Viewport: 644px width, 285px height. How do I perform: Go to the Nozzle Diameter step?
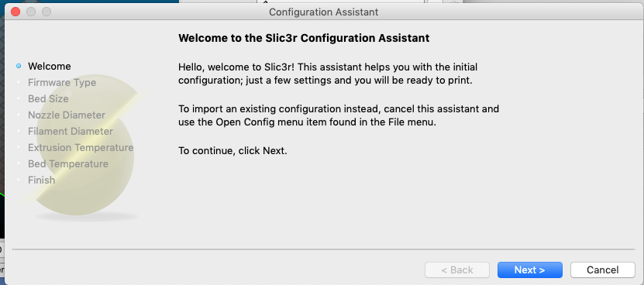click(x=67, y=115)
